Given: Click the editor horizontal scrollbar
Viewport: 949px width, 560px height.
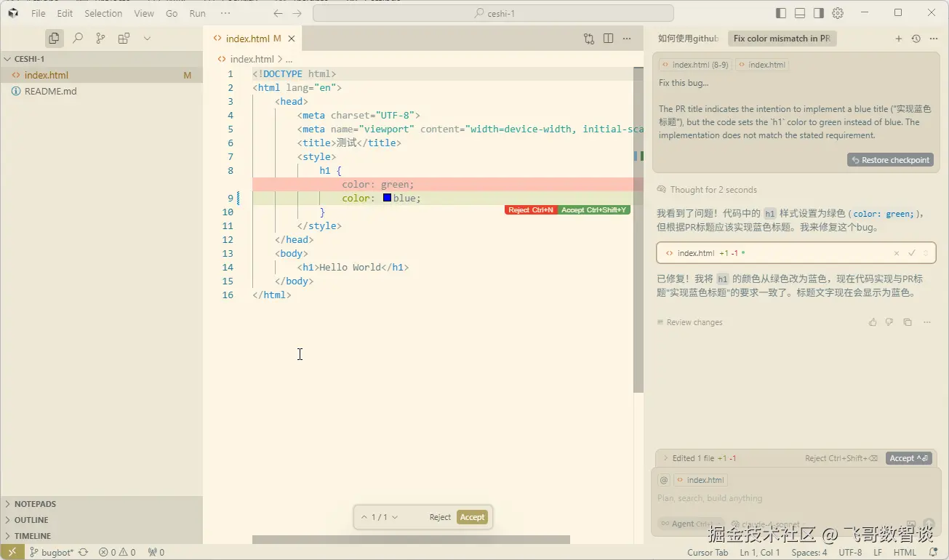Looking at the screenshot, I should tap(411, 540).
